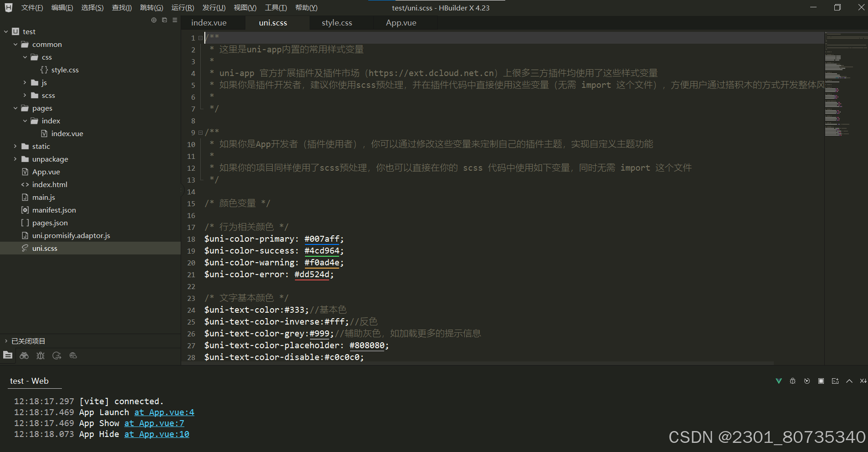Click the test project root icon
Viewport: 868px width, 452px height.
tap(15, 31)
